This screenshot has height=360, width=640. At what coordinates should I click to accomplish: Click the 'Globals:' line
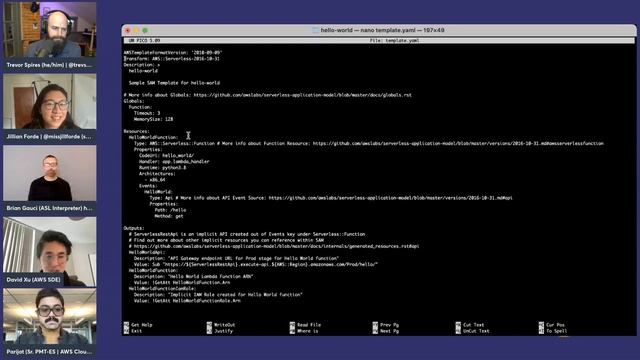click(134, 101)
